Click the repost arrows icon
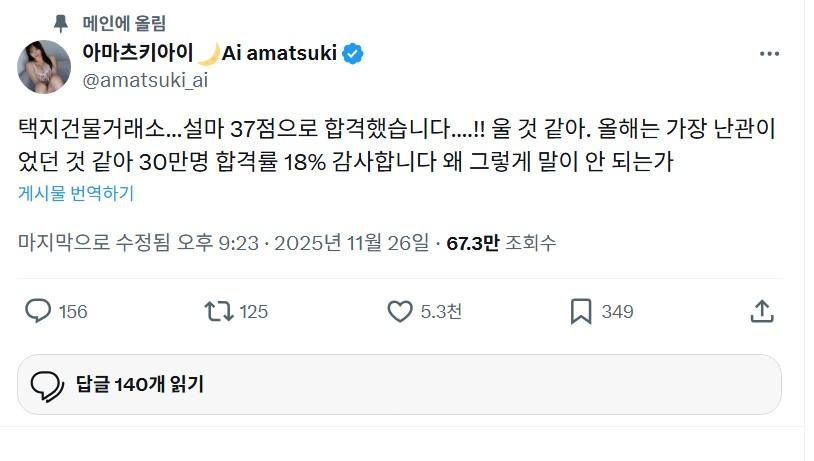The height and width of the screenshot is (461, 814). pos(217,312)
